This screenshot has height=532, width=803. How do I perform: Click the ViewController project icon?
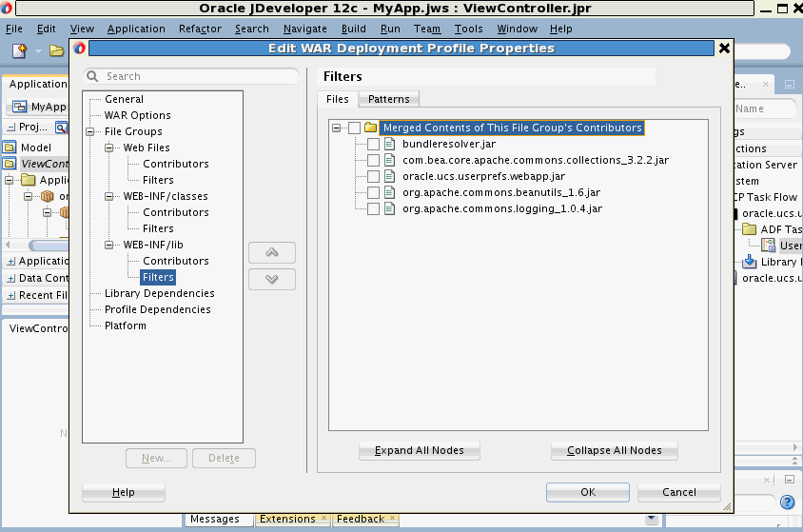(10, 164)
